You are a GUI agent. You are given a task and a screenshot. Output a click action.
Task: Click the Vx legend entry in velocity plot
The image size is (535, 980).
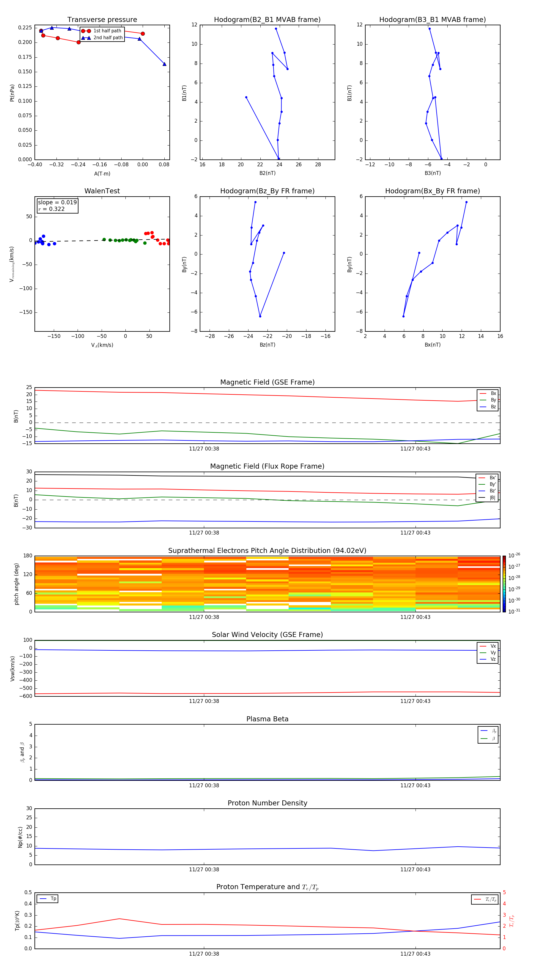pos(488,646)
